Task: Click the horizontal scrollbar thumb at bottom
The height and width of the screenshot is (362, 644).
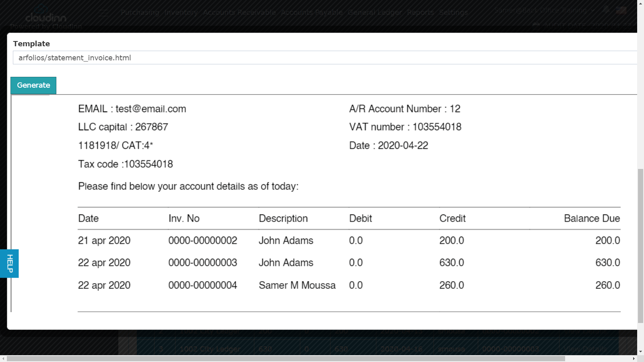Action: 286,358
